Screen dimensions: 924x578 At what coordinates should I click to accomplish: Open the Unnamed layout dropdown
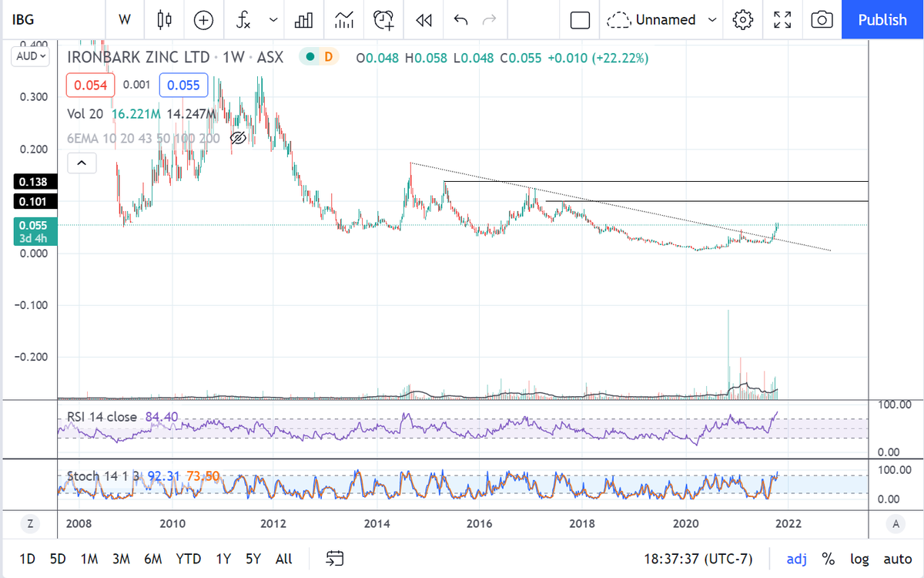(662, 20)
